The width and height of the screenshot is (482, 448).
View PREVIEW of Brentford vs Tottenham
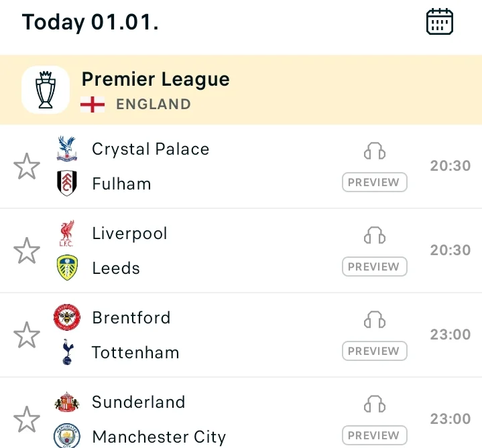pos(374,351)
